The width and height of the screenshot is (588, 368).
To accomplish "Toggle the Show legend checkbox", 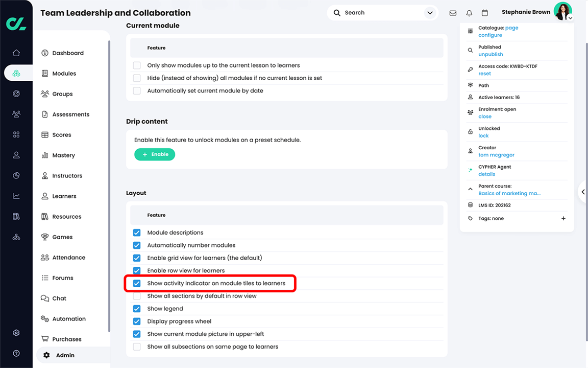I will point(137,309).
